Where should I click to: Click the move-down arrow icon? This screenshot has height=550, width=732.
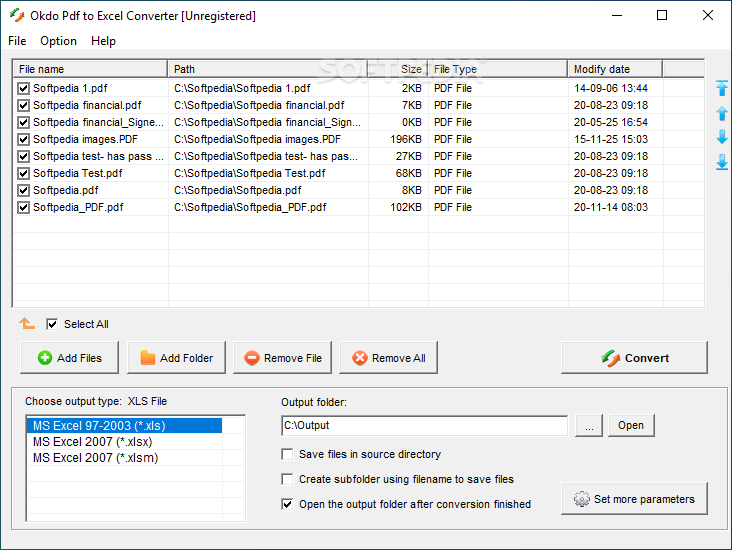tap(722, 137)
